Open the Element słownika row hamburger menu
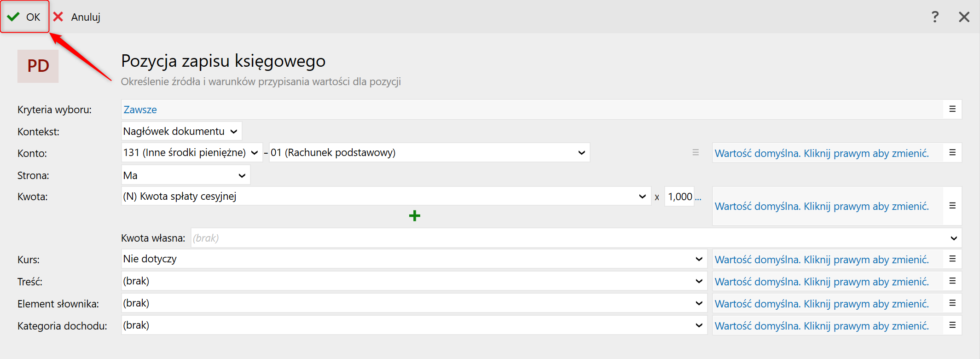Screen dimensions: 980x359 [952, 303]
